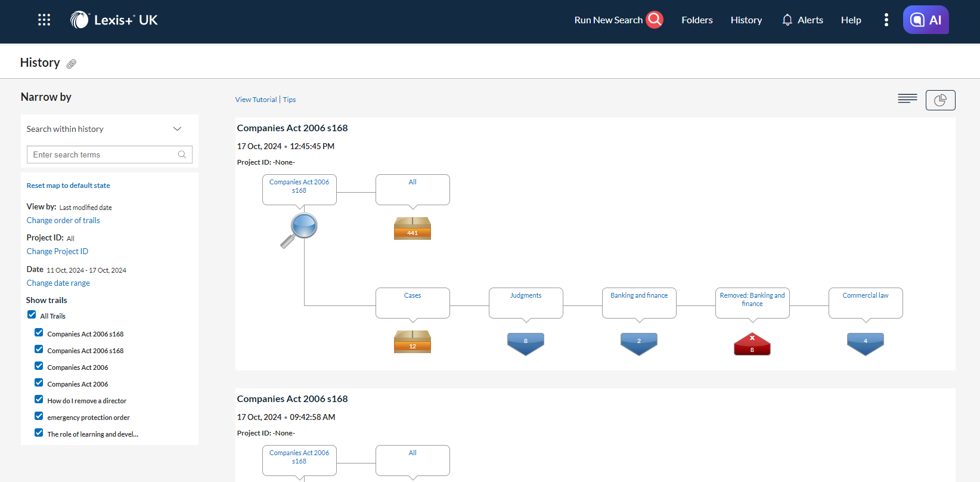
Task: Open the three-dot more options menu
Action: 886,20
